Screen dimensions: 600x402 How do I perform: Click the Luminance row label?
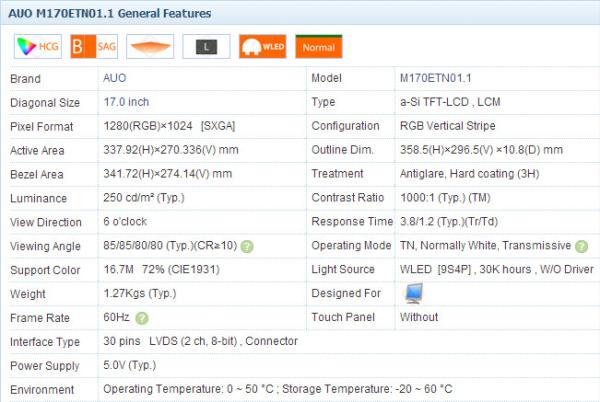point(39,199)
